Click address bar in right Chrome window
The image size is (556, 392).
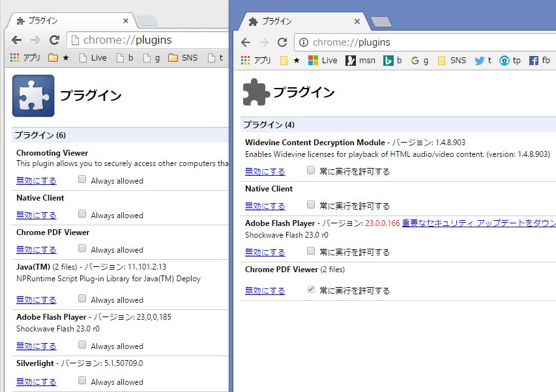pyautogui.click(x=425, y=42)
